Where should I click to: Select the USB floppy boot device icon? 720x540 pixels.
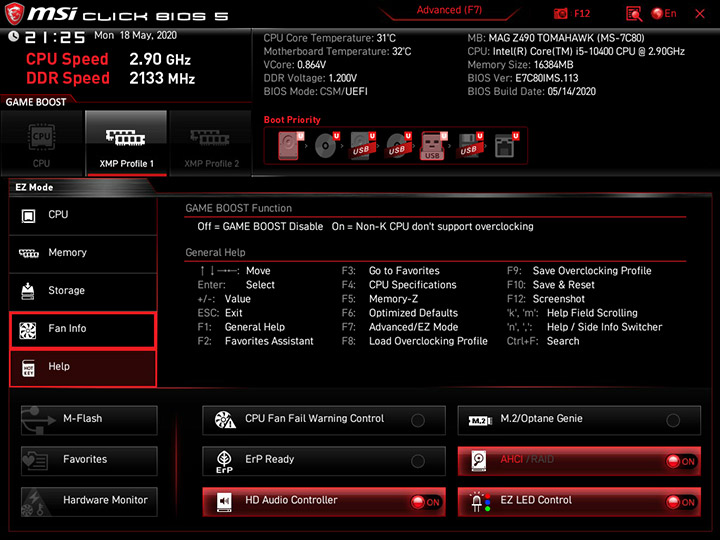coord(470,146)
